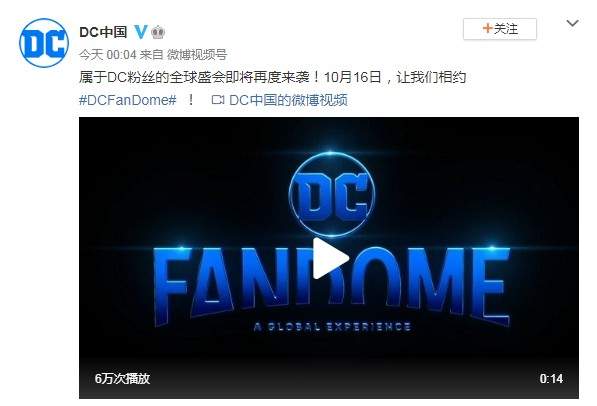Image resolution: width=597 pixels, height=406 pixels.
Task: Open the DC中国的微博视频 link
Action: point(288,100)
